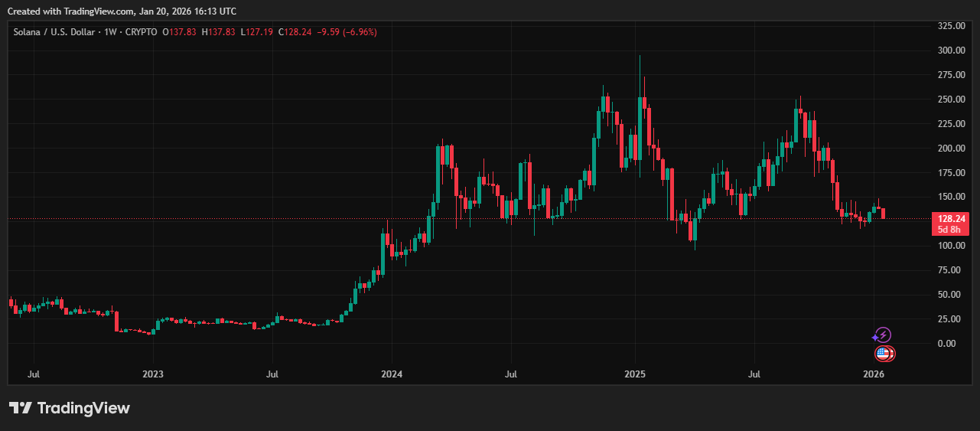The image size is (980, 431).
Task: Click the CRYPTO label in legend
Action: click(142, 32)
